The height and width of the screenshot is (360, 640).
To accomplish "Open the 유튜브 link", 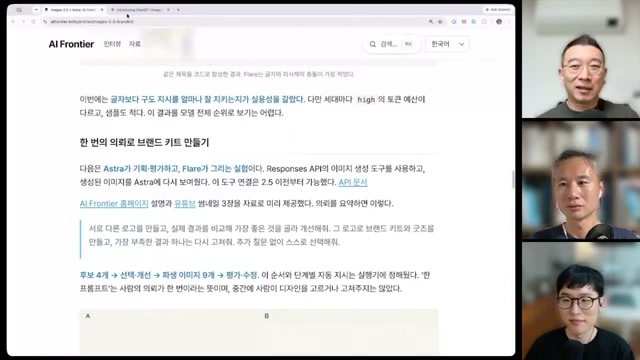I will pyautogui.click(x=185, y=203).
